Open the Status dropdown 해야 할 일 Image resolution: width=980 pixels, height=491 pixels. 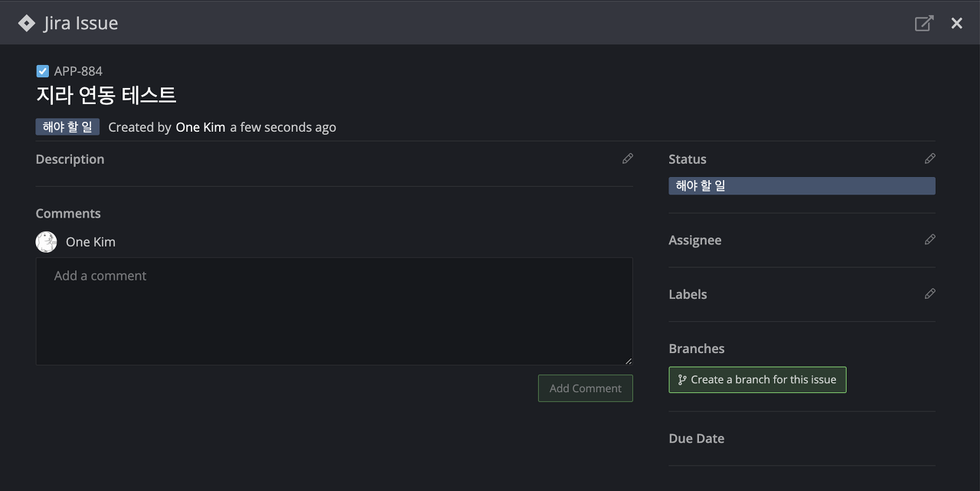[802, 186]
